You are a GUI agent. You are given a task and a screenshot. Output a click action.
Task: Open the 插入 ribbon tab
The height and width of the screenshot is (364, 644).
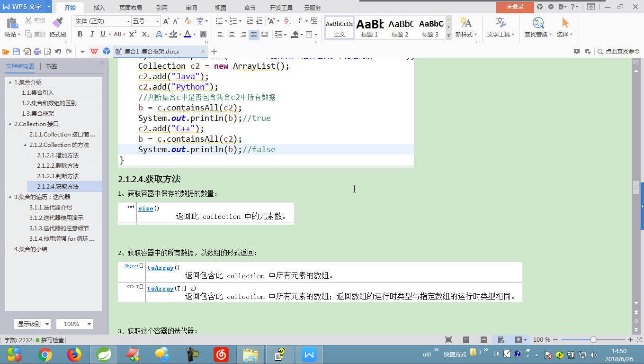tap(99, 8)
